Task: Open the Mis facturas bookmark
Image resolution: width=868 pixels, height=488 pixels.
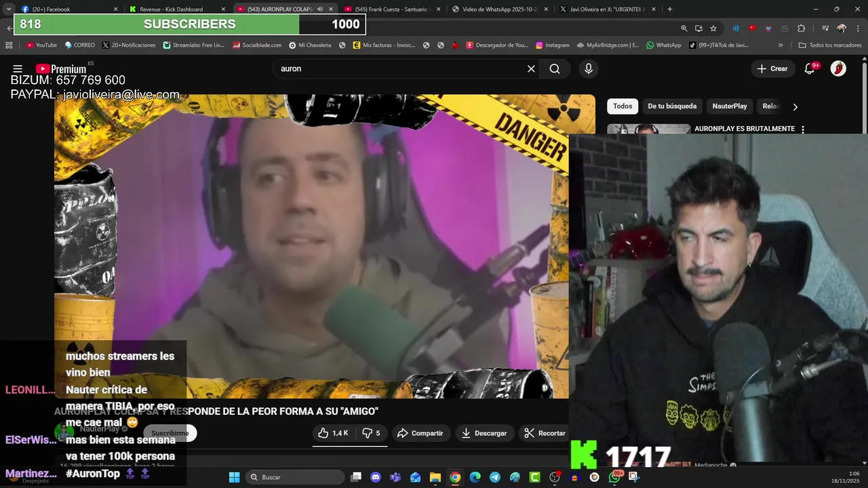Action: [384, 45]
